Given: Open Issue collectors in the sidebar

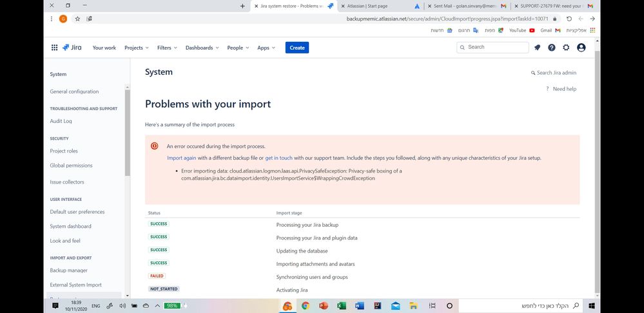Looking at the screenshot, I should pyautogui.click(x=67, y=182).
